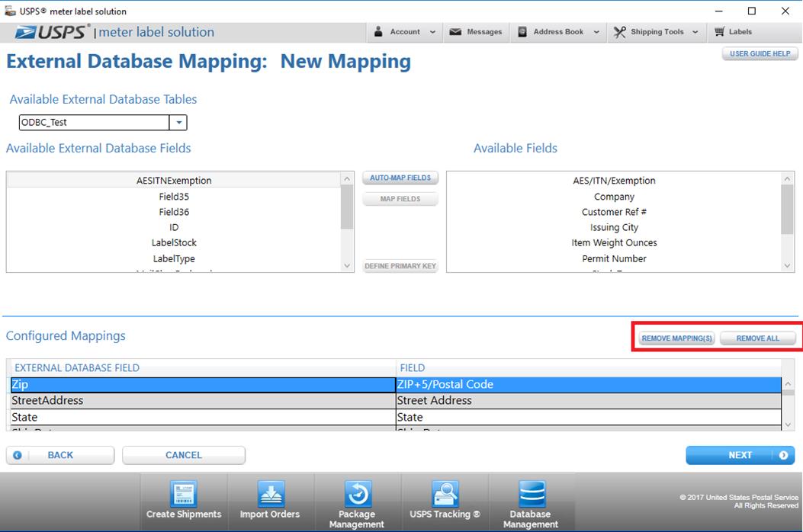Viewport: 803px width, 532px height.
Task: Click AUTO-MAP FIELDS button
Action: 400,178
